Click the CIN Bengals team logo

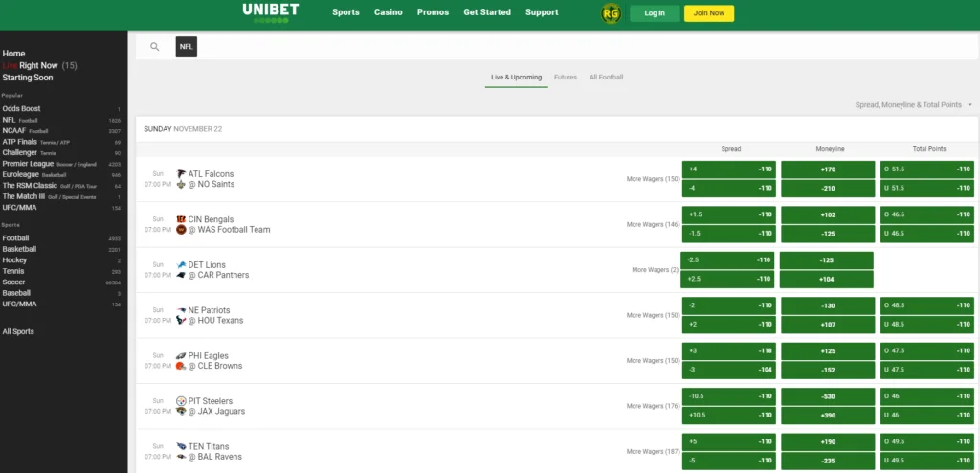181,219
